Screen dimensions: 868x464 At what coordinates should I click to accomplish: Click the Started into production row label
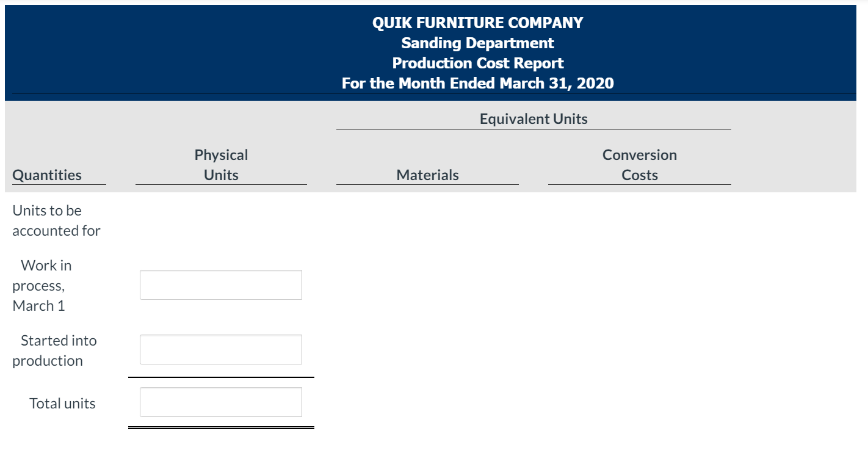pos(59,350)
